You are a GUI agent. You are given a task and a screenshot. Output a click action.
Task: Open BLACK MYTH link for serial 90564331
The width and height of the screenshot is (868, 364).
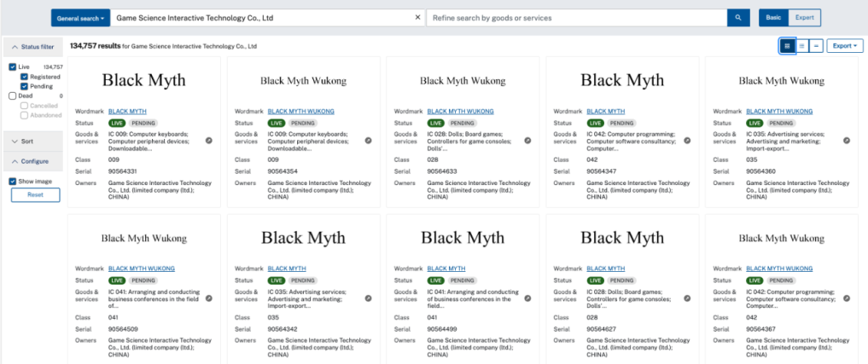click(x=127, y=111)
